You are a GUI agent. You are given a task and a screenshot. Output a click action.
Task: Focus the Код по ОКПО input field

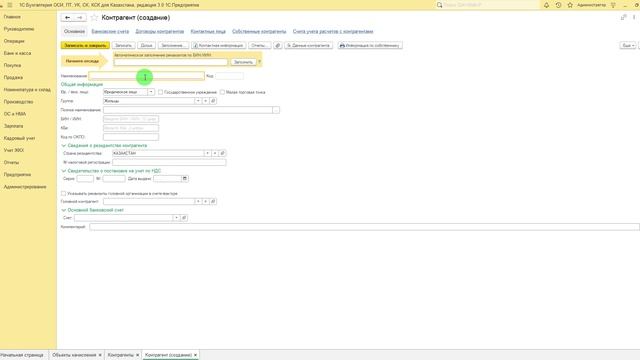click(131, 137)
